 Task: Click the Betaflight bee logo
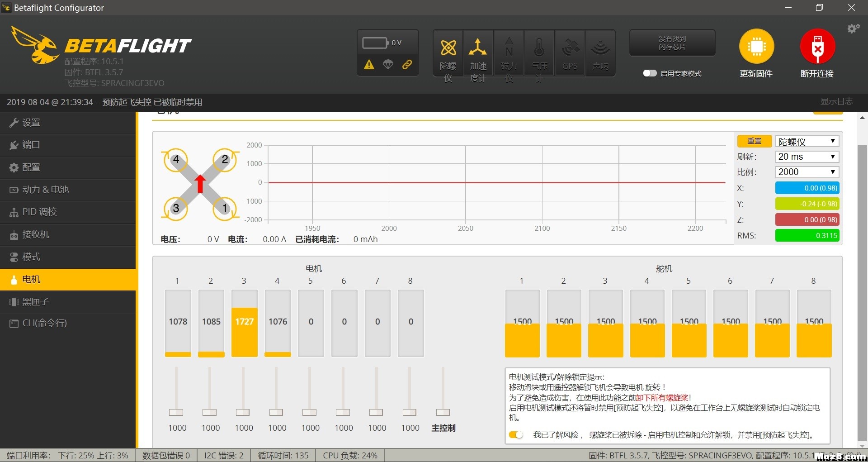click(35, 45)
